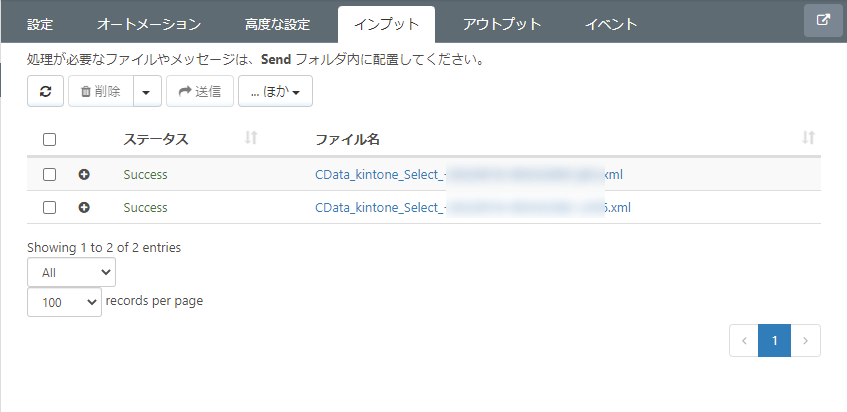Click the 削除 trash button
Screen dimensions: 847x412
click(x=100, y=91)
